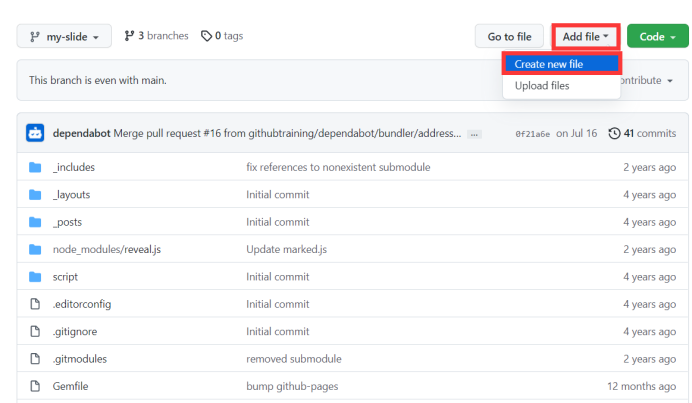Open the .gitmodules file
This screenshot has height=403, width=692.
click(79, 359)
